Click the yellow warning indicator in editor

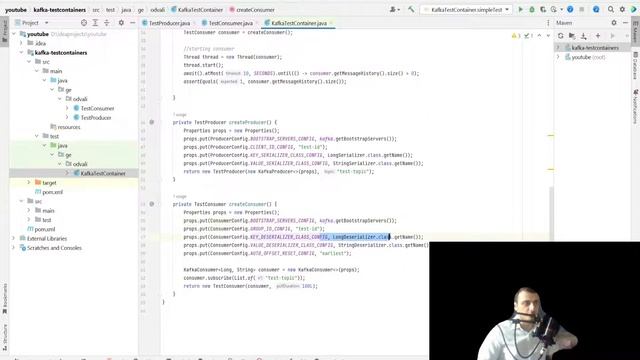click(x=516, y=36)
